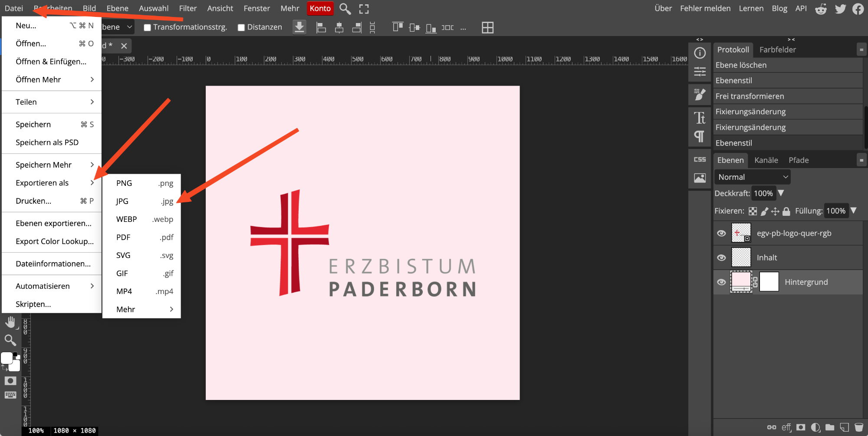Select the Zoom magnifier tool
The height and width of the screenshot is (436, 868).
[10, 340]
